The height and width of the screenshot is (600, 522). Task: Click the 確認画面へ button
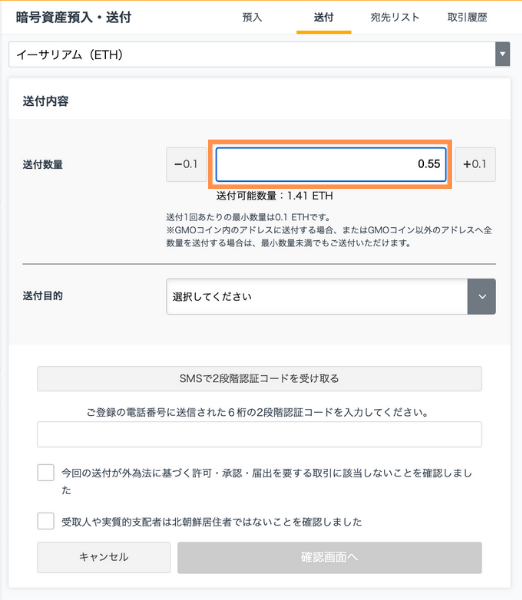(x=330, y=557)
